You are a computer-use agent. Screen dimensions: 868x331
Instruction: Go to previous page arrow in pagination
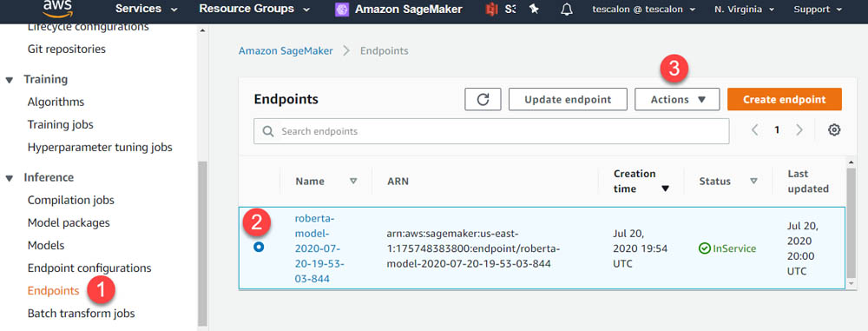coord(754,130)
